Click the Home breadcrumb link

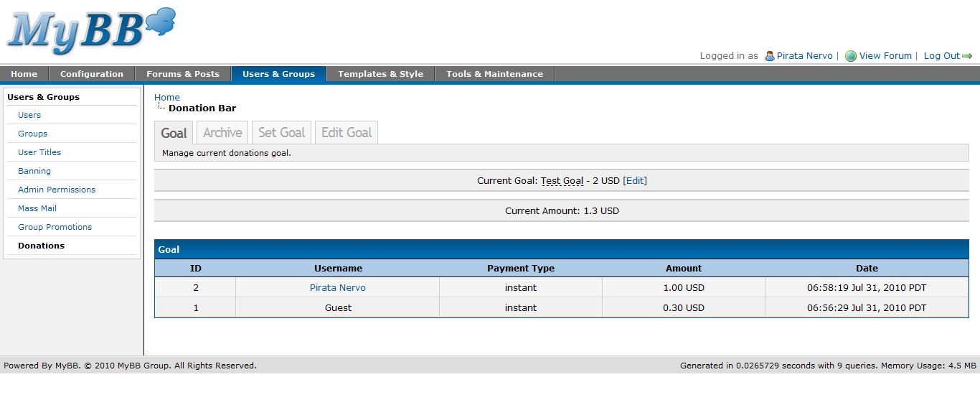pyautogui.click(x=167, y=98)
